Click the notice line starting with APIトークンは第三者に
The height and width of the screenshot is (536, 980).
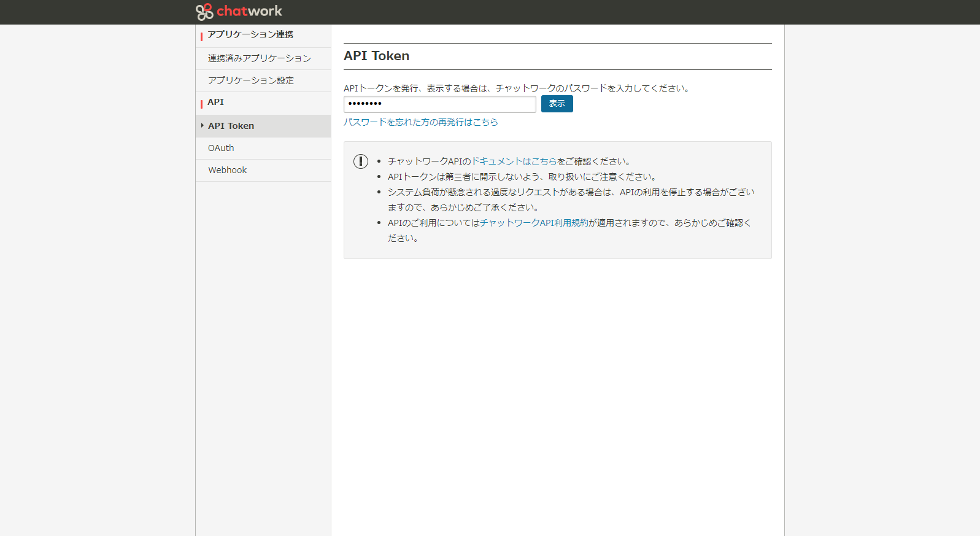coord(523,177)
